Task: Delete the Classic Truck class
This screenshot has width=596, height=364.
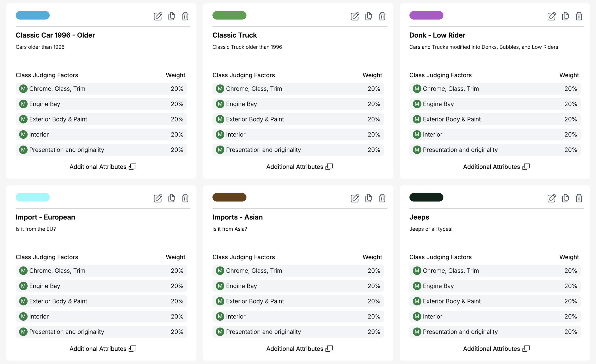Action: point(382,16)
